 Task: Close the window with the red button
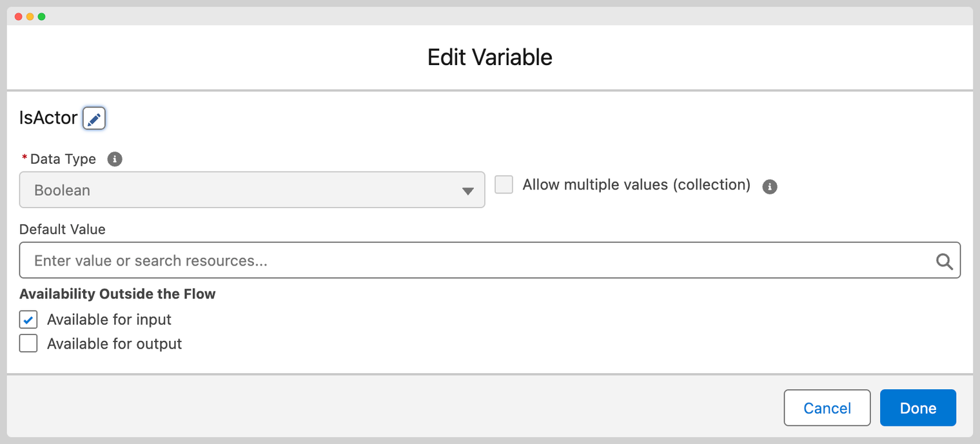pos(19,17)
